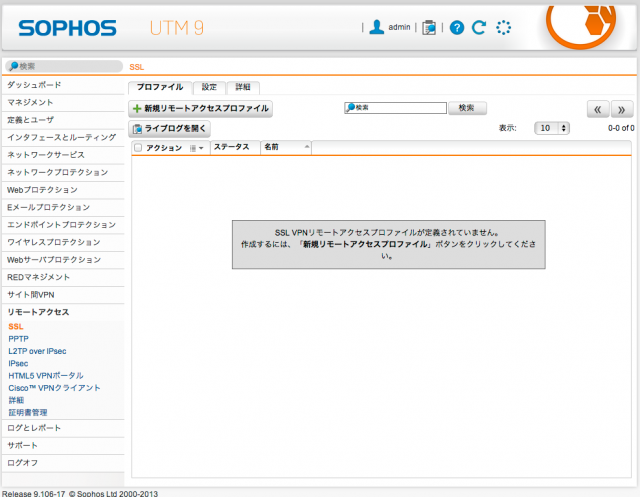Click ライブログを開く button
The width and height of the screenshot is (640, 497).
pyautogui.click(x=170, y=128)
